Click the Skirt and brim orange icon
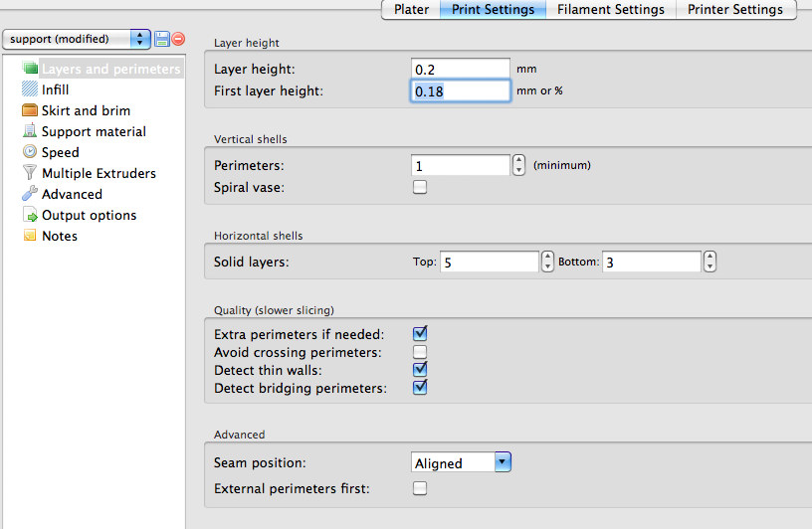 [30, 109]
